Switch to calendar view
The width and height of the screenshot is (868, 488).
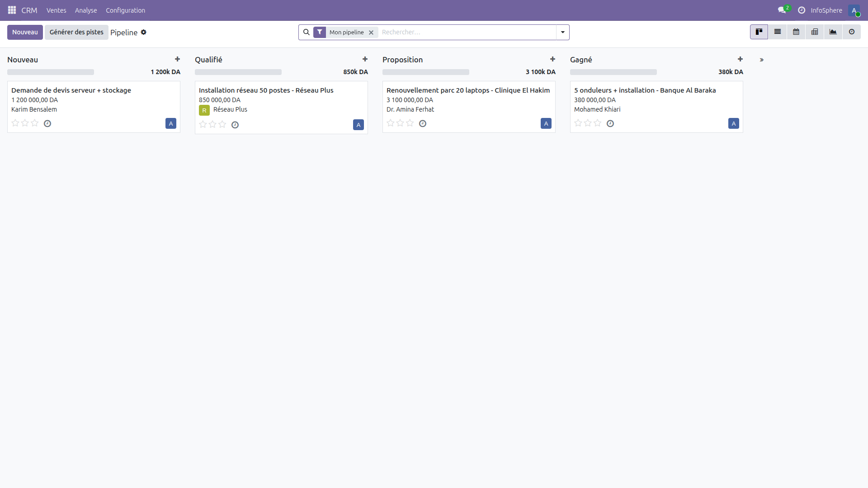(x=796, y=32)
